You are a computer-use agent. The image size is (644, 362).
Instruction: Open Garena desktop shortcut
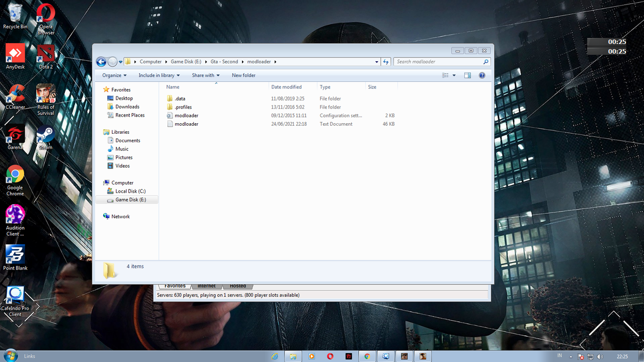(15, 137)
